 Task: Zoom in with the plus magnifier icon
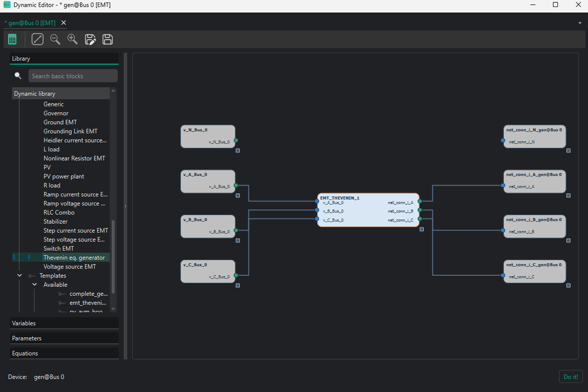73,39
